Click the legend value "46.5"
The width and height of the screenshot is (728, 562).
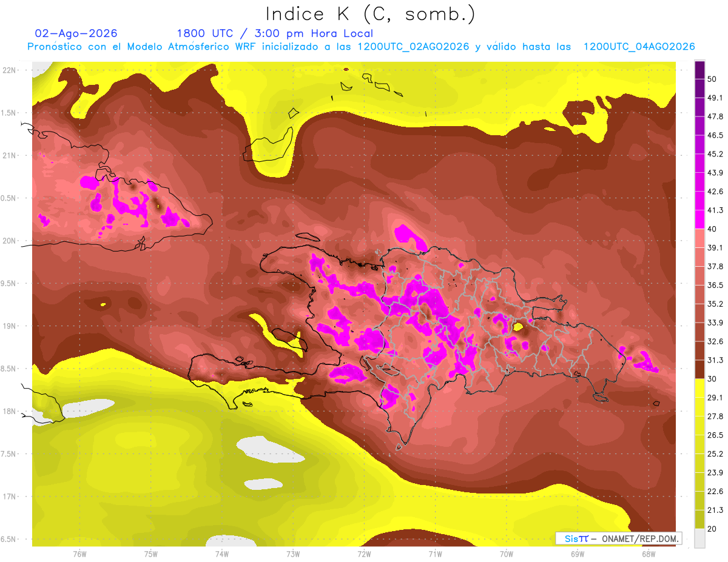[716, 135]
